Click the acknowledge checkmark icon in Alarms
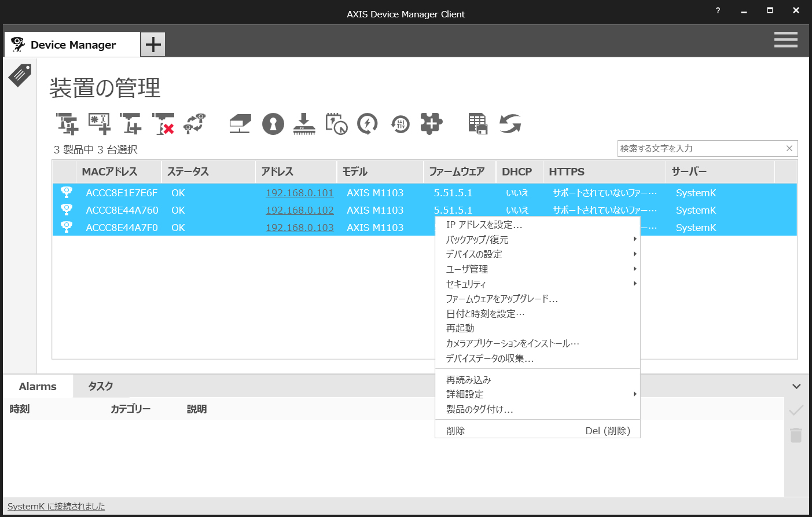This screenshot has height=517, width=812. (796, 410)
